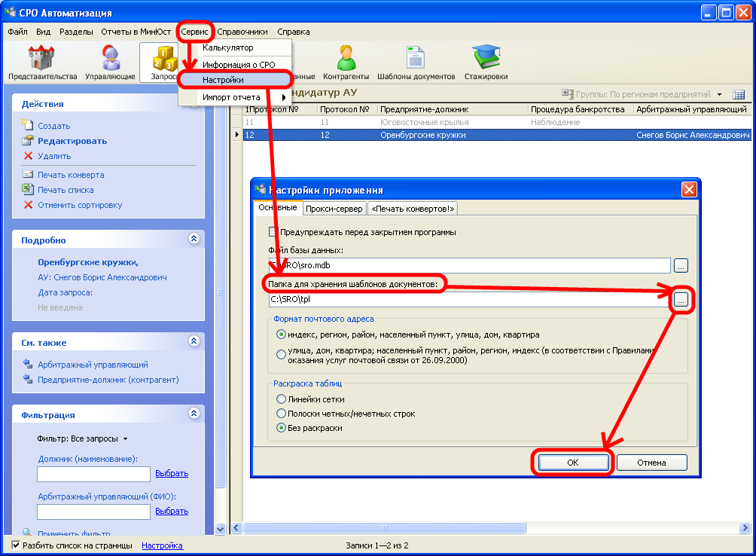This screenshot has height=556, width=756.
Task: Select Полоски четных/нечетных строк option
Action: (x=282, y=414)
